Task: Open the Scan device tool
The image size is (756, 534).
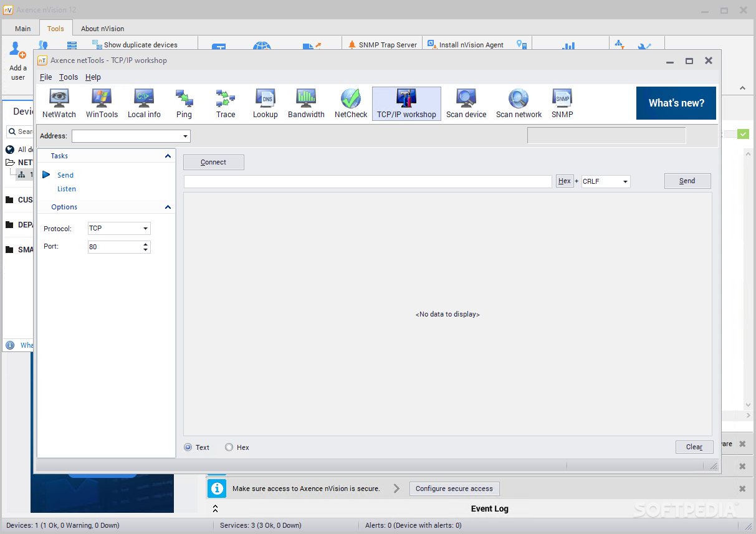Action: [466, 103]
